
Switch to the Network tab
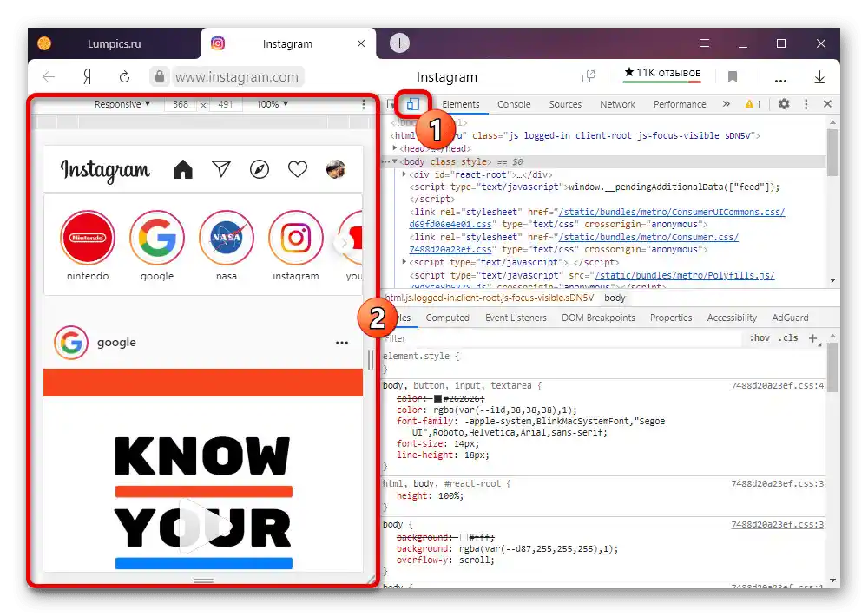pyautogui.click(x=617, y=104)
